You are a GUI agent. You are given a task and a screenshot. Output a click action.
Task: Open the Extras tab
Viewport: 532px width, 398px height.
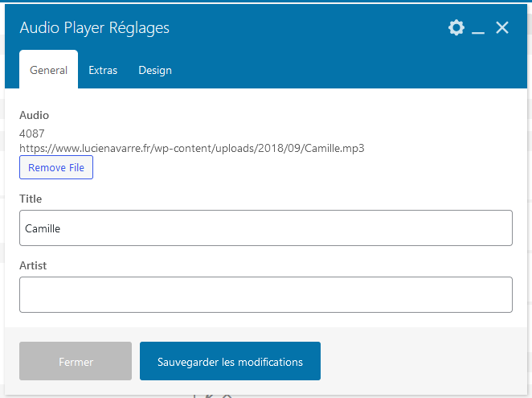click(x=103, y=70)
